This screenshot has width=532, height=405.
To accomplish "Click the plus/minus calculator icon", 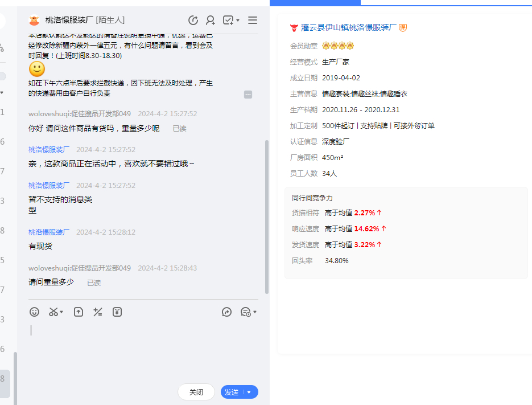I will [x=98, y=312].
